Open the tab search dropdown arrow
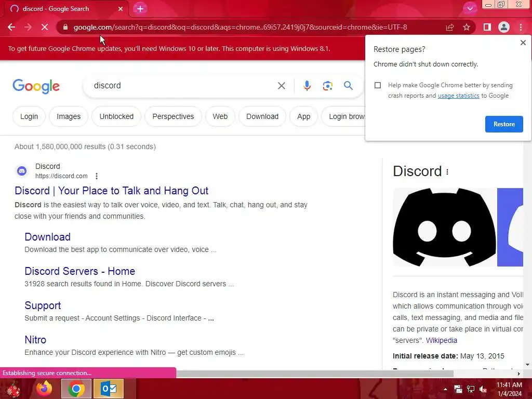This screenshot has height=399, width=532. pyautogui.click(x=470, y=8)
